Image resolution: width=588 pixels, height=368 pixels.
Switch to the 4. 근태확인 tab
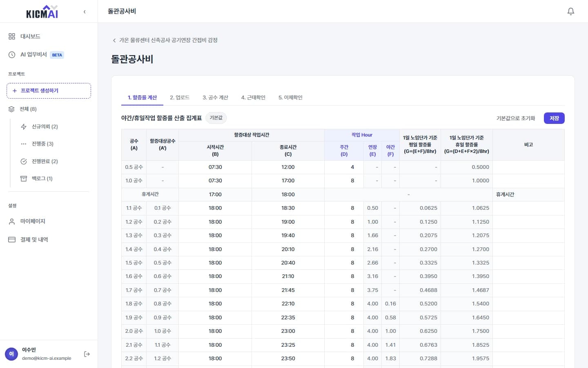(253, 97)
